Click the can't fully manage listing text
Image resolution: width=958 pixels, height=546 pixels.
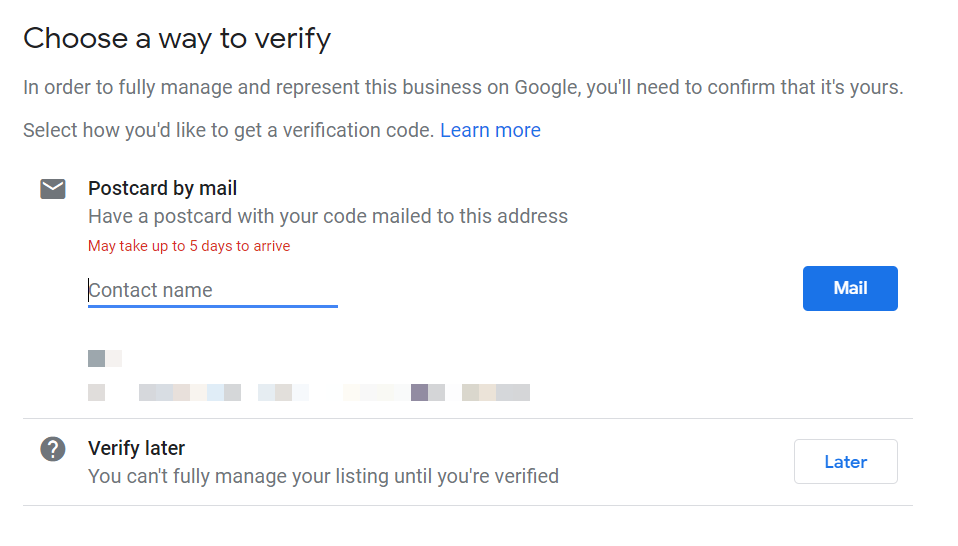point(323,476)
